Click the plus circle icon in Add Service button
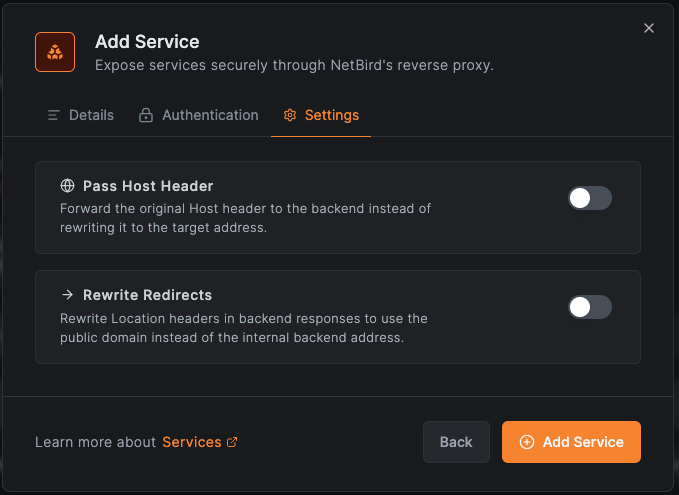Screen dimensions: 679x495 [x=527, y=442]
